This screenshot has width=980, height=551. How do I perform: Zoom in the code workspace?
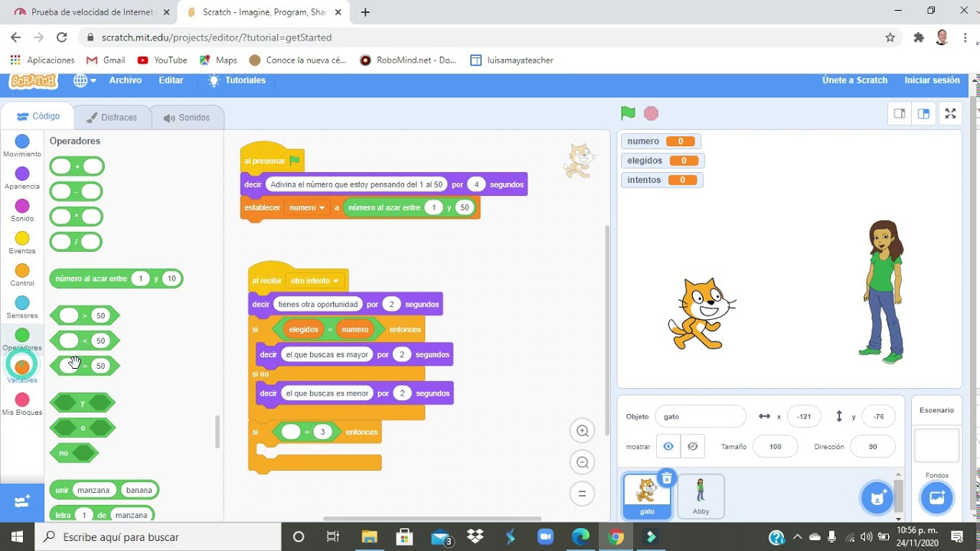(583, 431)
